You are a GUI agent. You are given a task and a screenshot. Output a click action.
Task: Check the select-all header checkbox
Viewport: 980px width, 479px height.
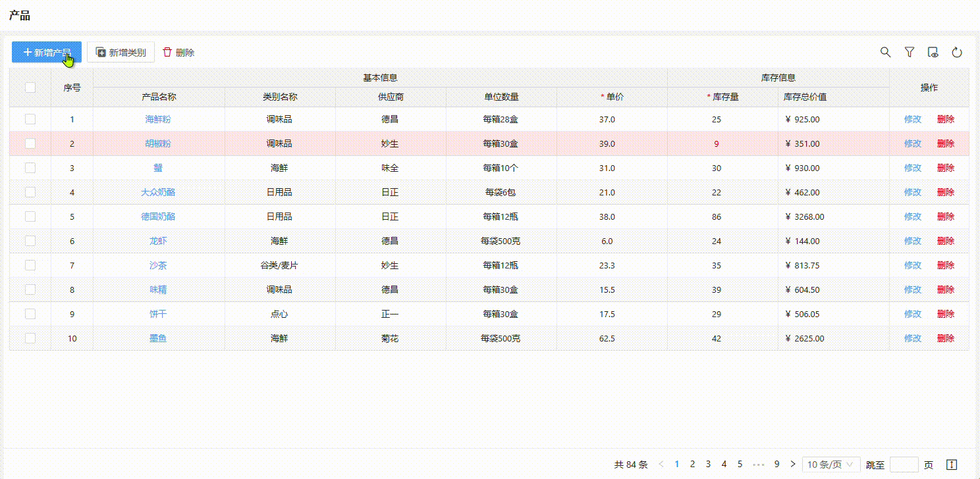coord(30,87)
